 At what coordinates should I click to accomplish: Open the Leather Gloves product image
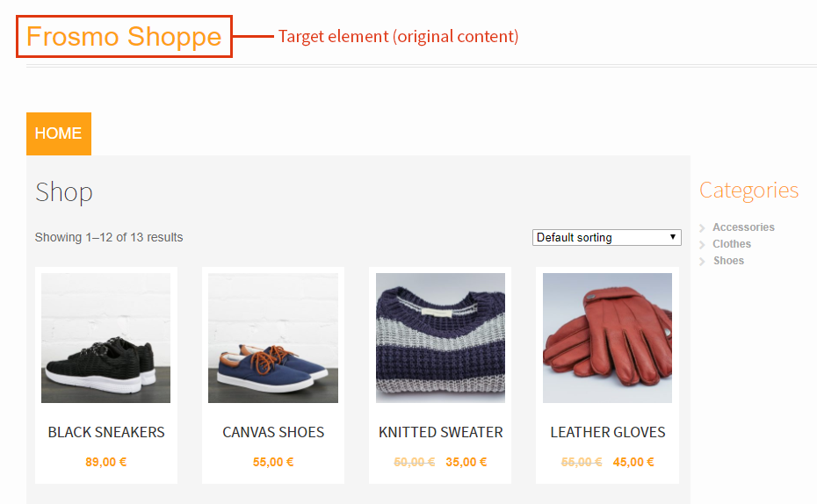(x=607, y=338)
